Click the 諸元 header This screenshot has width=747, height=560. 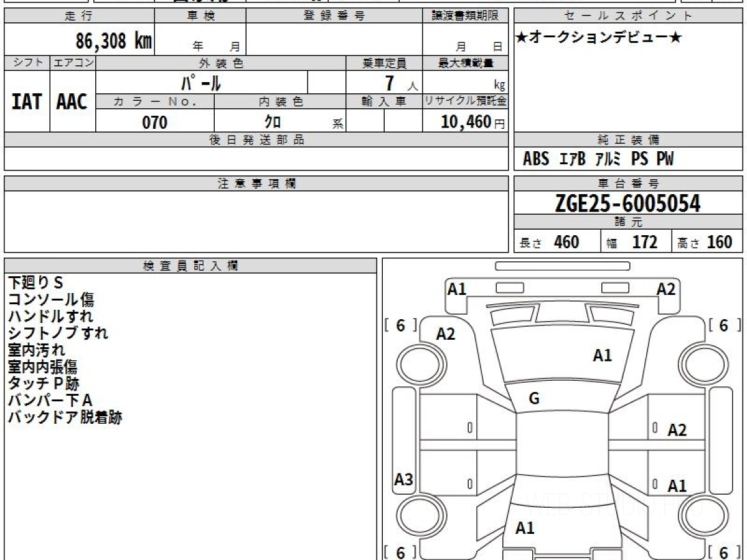(x=628, y=222)
